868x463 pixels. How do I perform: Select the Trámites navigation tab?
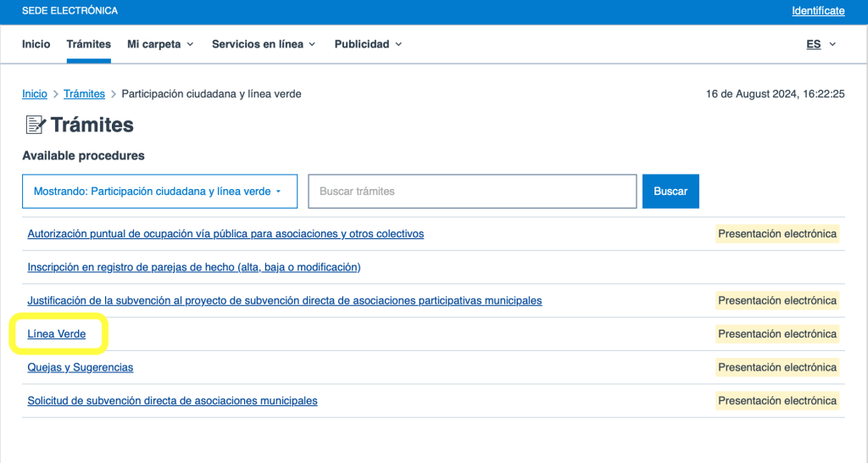pos(89,44)
